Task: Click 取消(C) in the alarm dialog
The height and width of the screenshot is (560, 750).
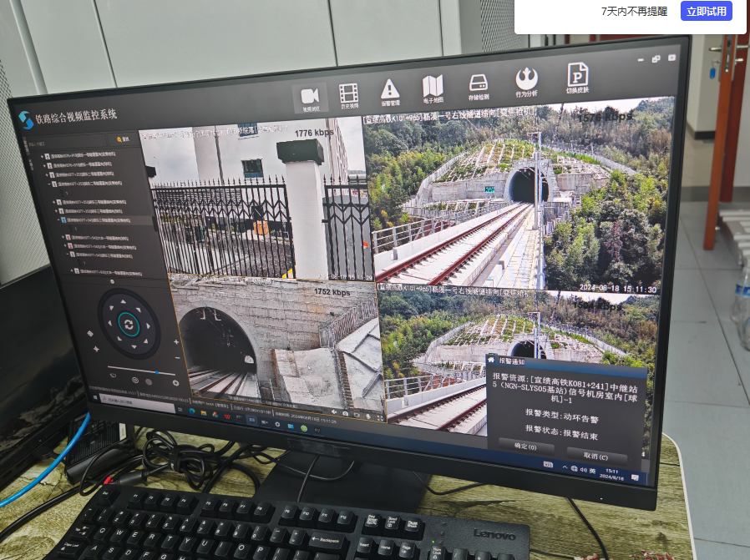Action: pos(595,457)
